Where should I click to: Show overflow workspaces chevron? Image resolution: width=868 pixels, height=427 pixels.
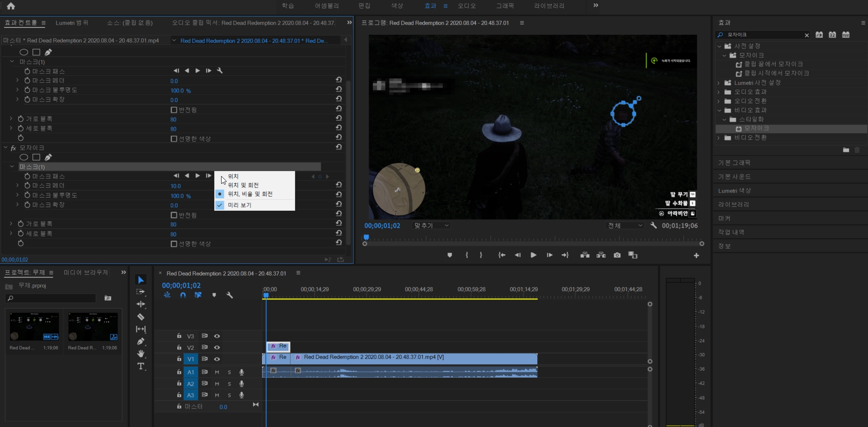tap(596, 5)
